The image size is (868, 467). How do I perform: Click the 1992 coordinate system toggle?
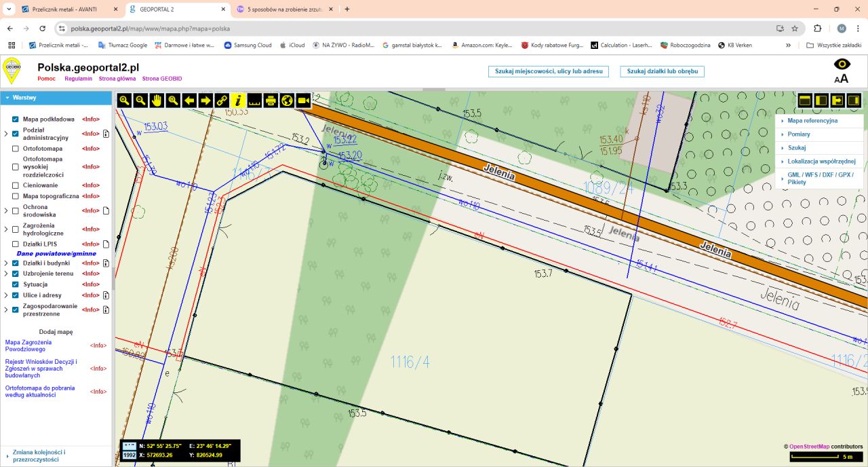pos(129,455)
